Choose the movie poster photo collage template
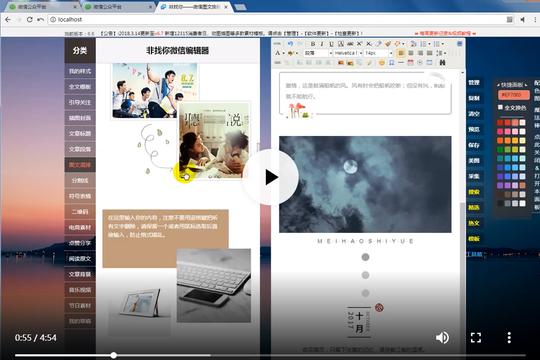Image resolution: width=540 pixels, height=360 pixels. (x=181, y=121)
